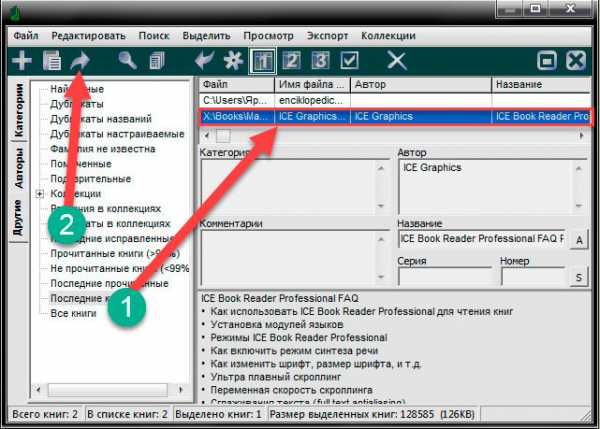
Task: Click tree panel horizontal scrollbar left arrow
Action: [38, 390]
